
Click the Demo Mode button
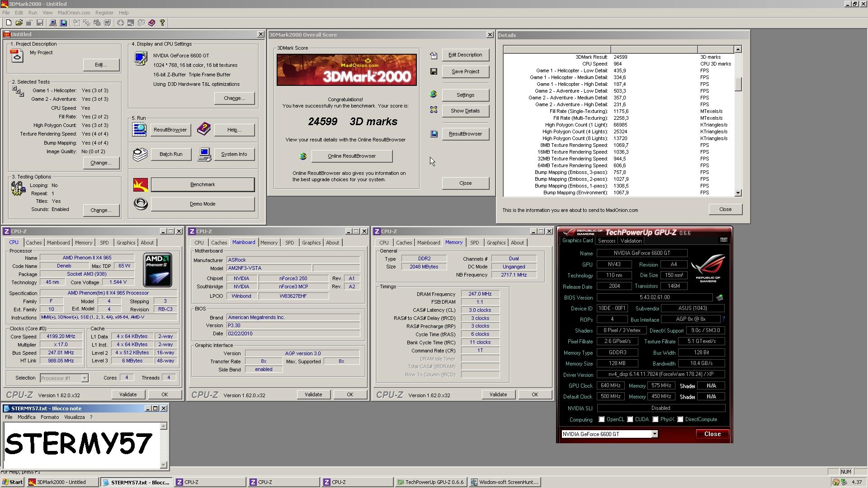pyautogui.click(x=203, y=204)
